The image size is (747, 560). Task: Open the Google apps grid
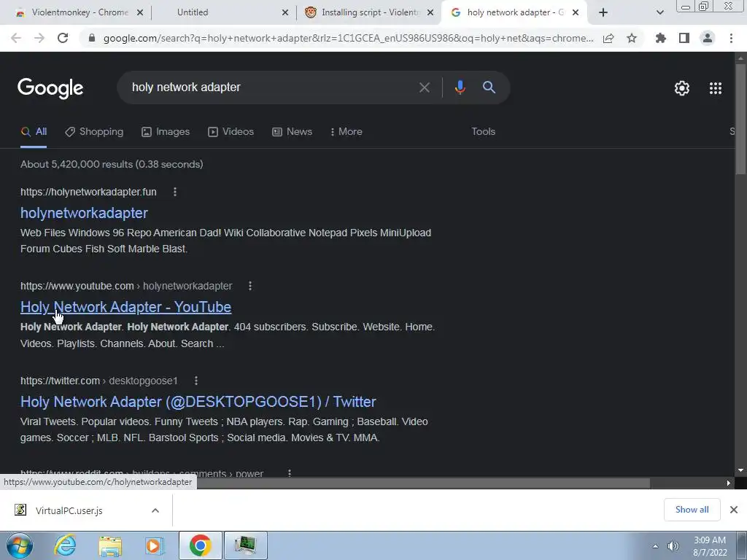[716, 88]
